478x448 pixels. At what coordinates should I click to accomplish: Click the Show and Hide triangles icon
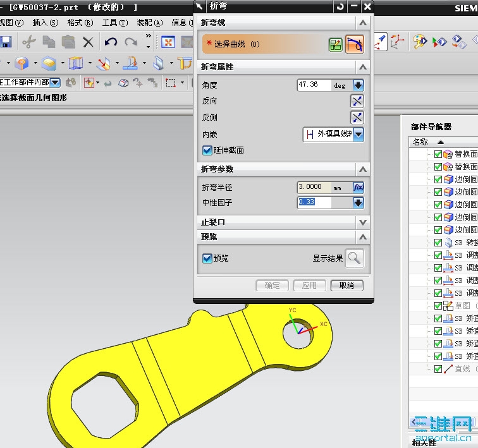click(x=439, y=42)
